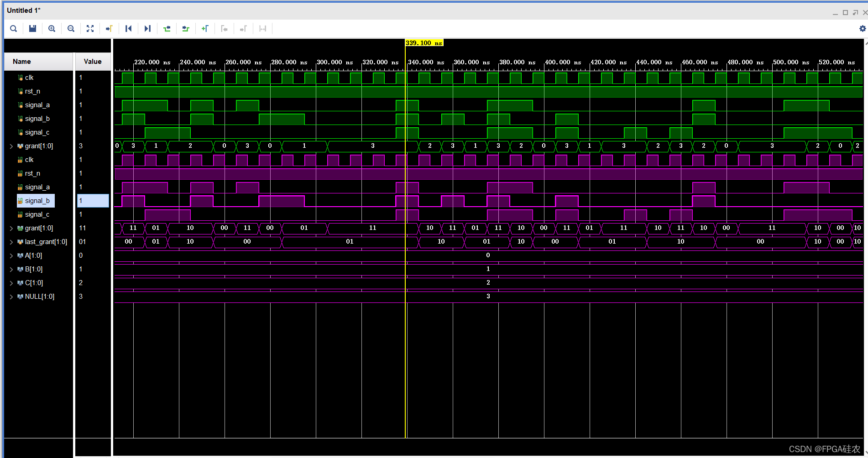868x458 pixels.
Task: Click the Search magnifier toolbar icon
Action: click(x=14, y=29)
